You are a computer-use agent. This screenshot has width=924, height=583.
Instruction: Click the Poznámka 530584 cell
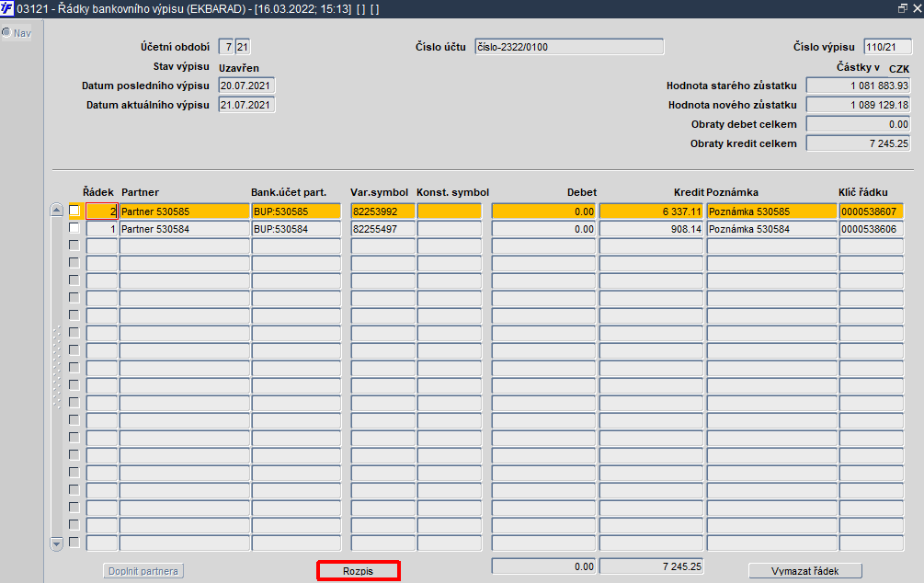coord(771,229)
